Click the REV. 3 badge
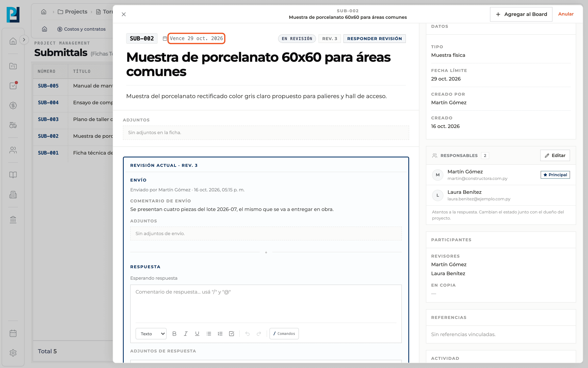The image size is (588, 368). click(330, 39)
